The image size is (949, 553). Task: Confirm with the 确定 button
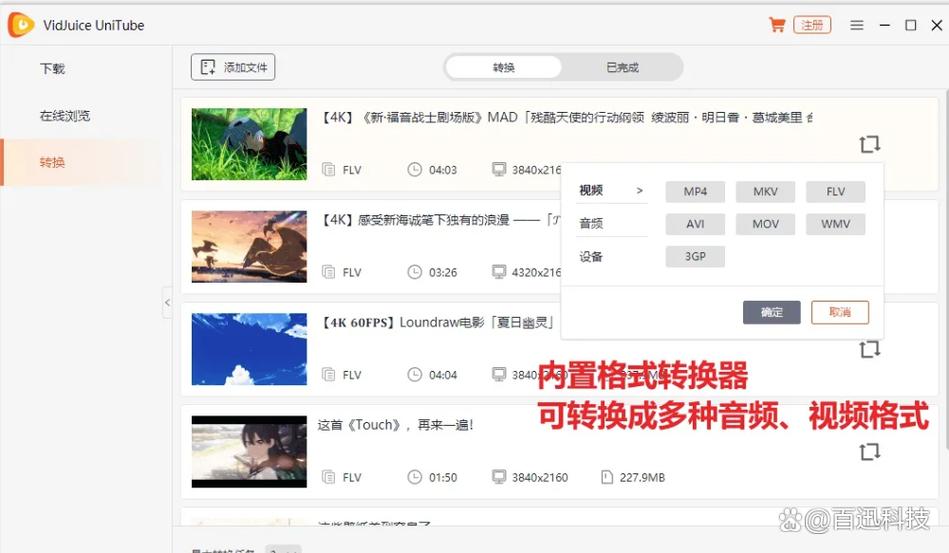point(772,312)
